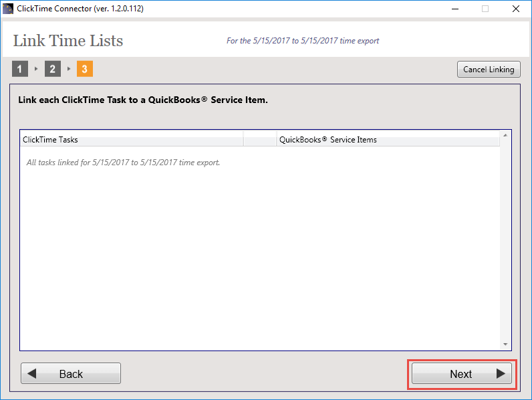Select the highlighted step 3 indicator
The width and height of the screenshot is (532, 400).
(85, 69)
